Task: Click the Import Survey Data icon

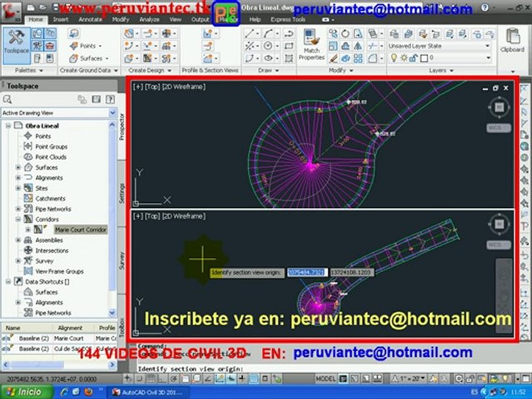Action: tap(73, 33)
